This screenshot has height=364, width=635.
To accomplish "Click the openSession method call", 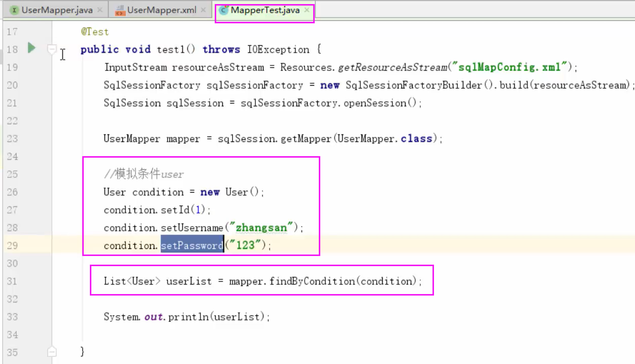I will pyautogui.click(x=375, y=103).
